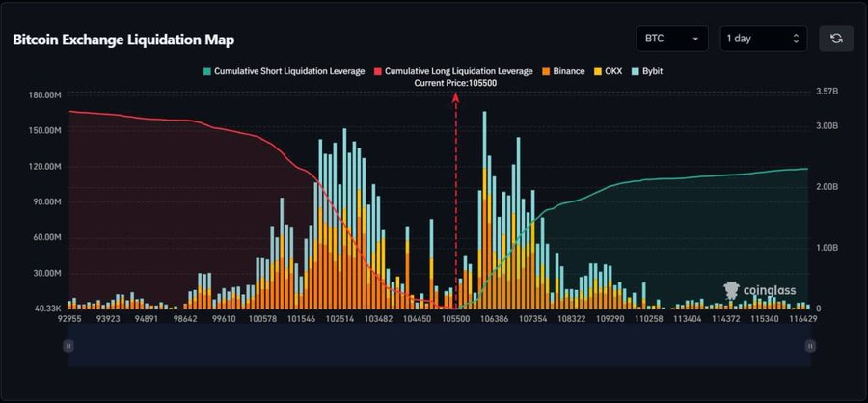Open the BTC coin dropdown
Image resolution: width=868 pixels, height=403 pixels.
[672, 39]
